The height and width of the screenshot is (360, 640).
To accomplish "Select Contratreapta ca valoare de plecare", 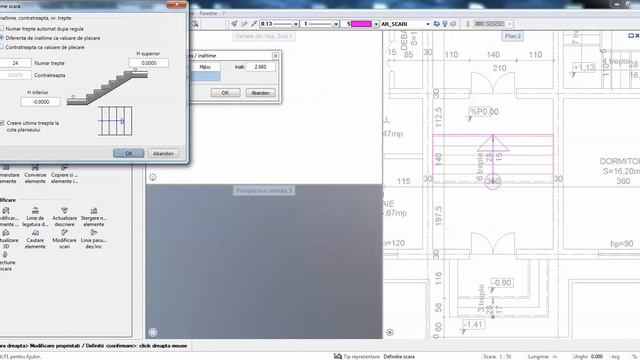I will (x=2, y=47).
